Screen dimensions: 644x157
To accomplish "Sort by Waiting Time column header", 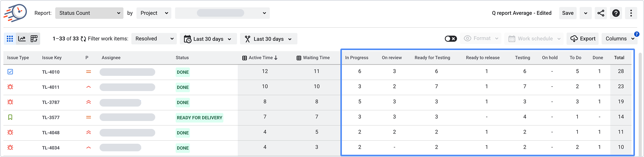I will pos(313,58).
